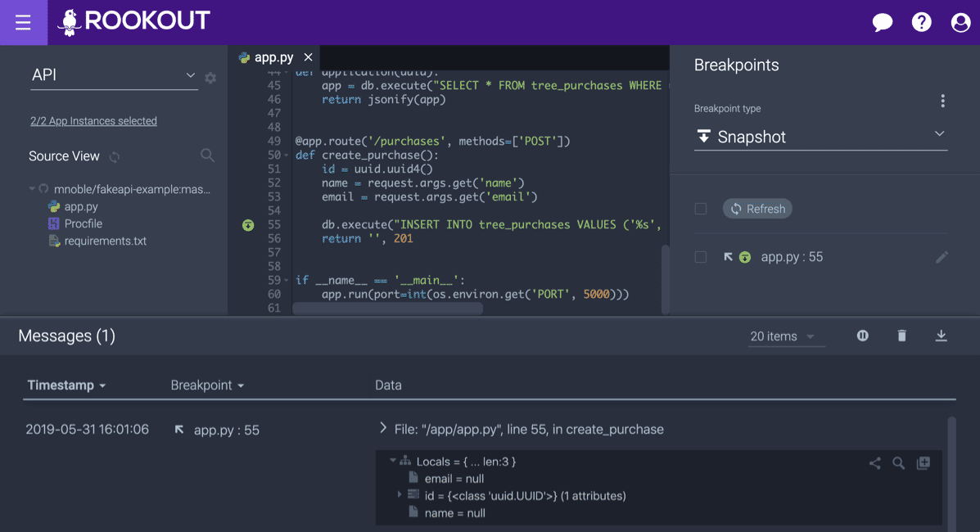The height and width of the screenshot is (532, 980).
Task: Open requirements.txt in the source tree
Action: [105, 241]
